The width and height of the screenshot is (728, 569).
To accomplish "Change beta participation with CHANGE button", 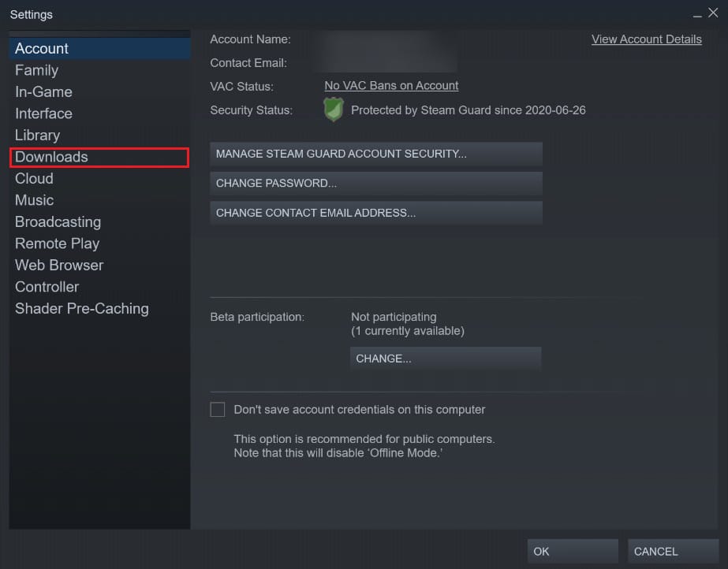I will tap(446, 358).
